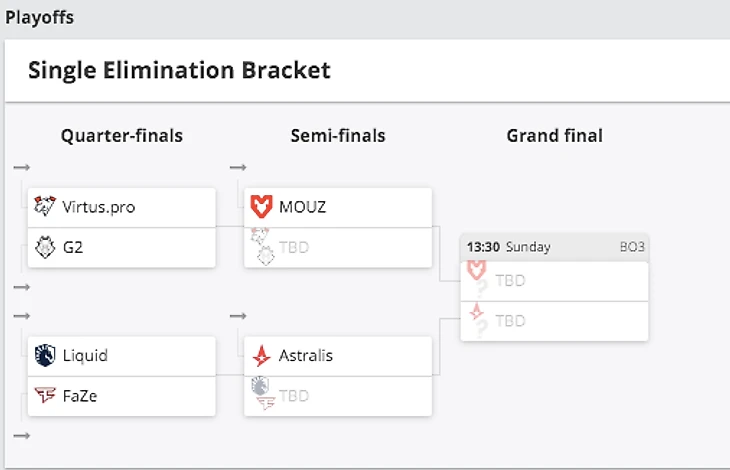Click the arrow above Astralis semi-final

(238, 316)
